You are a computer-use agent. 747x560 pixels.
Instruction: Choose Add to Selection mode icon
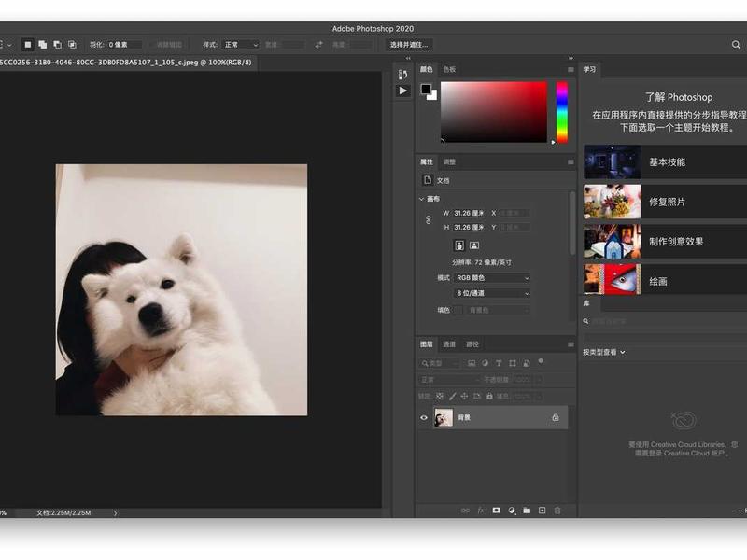[x=42, y=45]
